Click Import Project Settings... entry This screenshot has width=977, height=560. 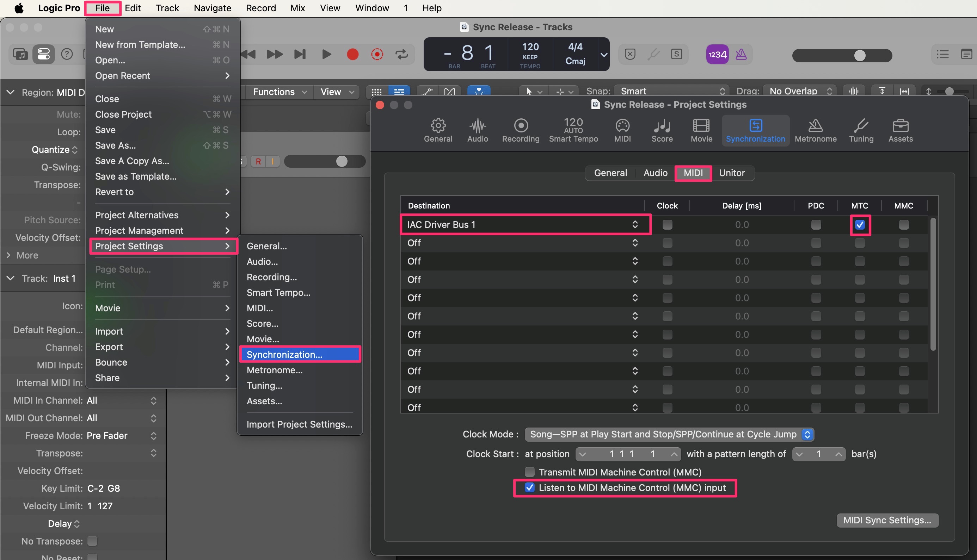pos(299,424)
